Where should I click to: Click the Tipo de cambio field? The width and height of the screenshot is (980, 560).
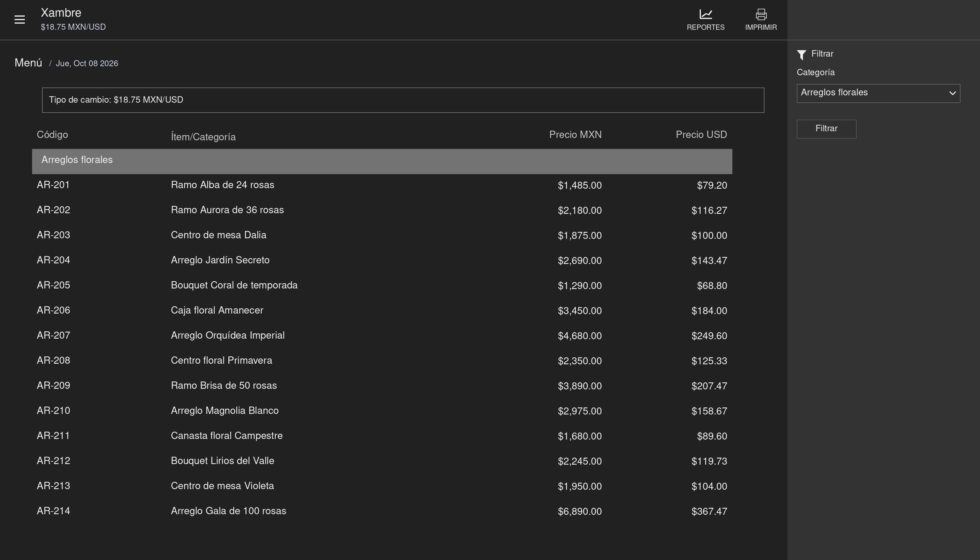403,100
